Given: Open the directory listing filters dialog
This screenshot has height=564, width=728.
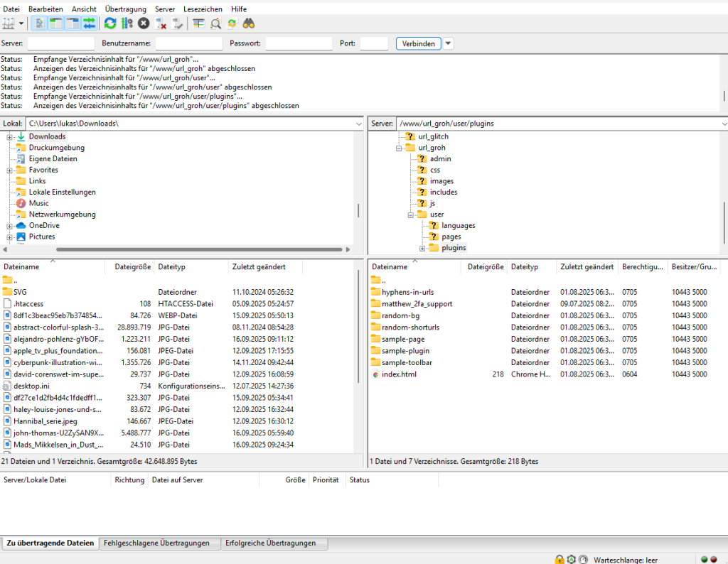Looking at the screenshot, I should click(x=198, y=23).
